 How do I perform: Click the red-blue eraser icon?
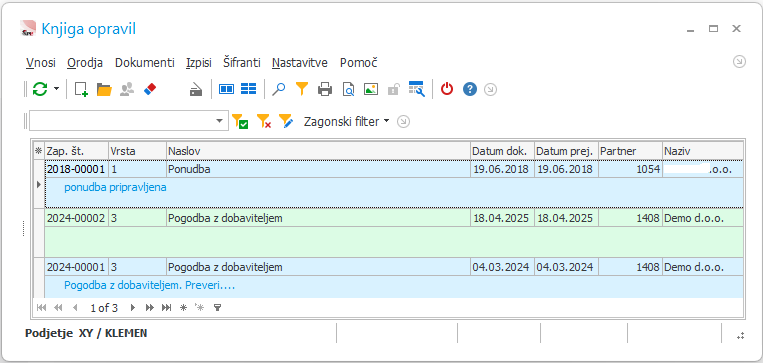tap(150, 89)
